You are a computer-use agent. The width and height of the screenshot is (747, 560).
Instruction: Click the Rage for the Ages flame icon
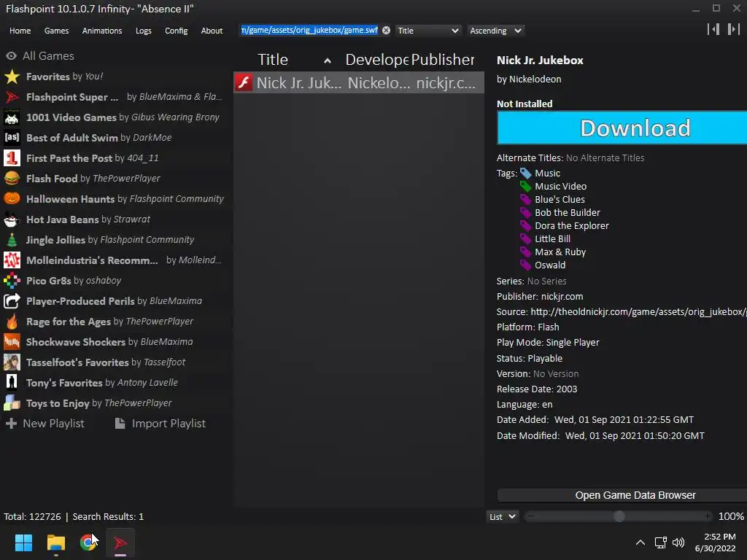(x=12, y=322)
